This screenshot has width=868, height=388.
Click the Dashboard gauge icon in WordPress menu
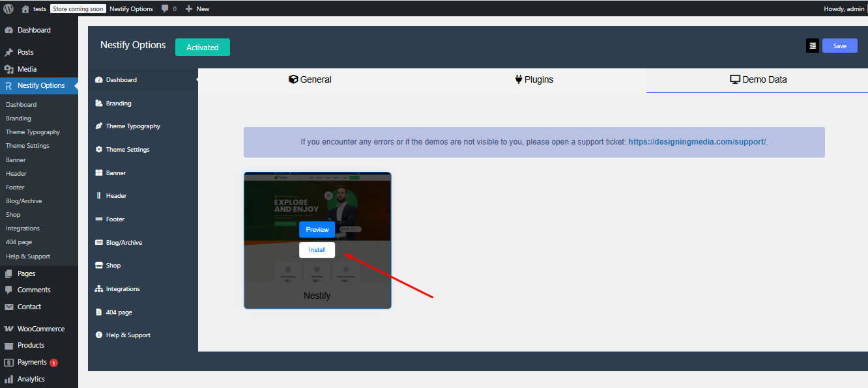point(8,30)
